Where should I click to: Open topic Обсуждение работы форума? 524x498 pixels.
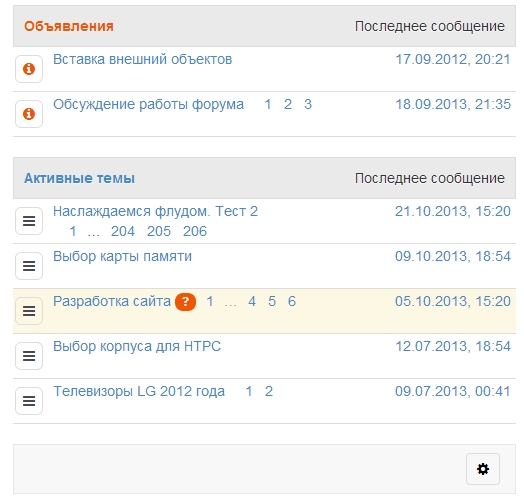tap(148, 105)
